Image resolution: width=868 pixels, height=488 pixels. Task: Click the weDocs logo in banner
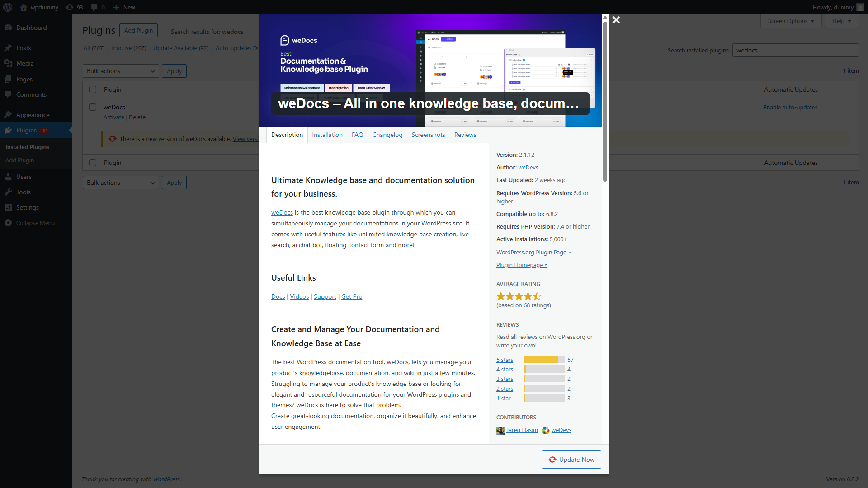(x=298, y=40)
